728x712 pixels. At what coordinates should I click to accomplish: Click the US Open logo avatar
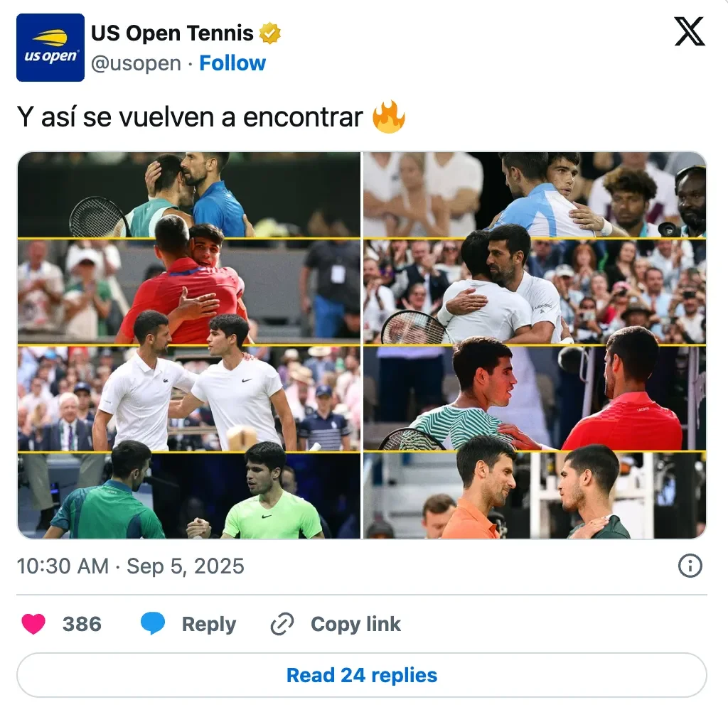[x=50, y=48]
